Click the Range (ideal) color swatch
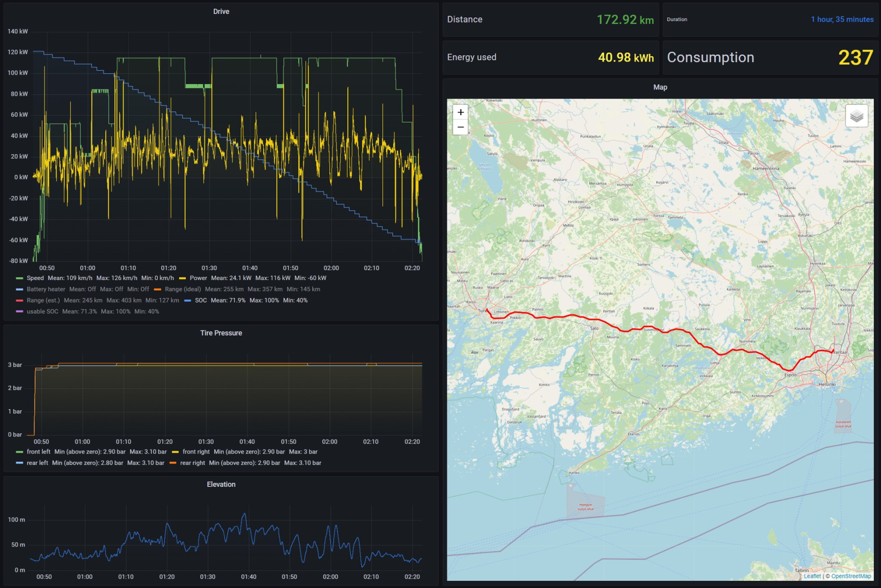The width and height of the screenshot is (881, 588). [157, 289]
